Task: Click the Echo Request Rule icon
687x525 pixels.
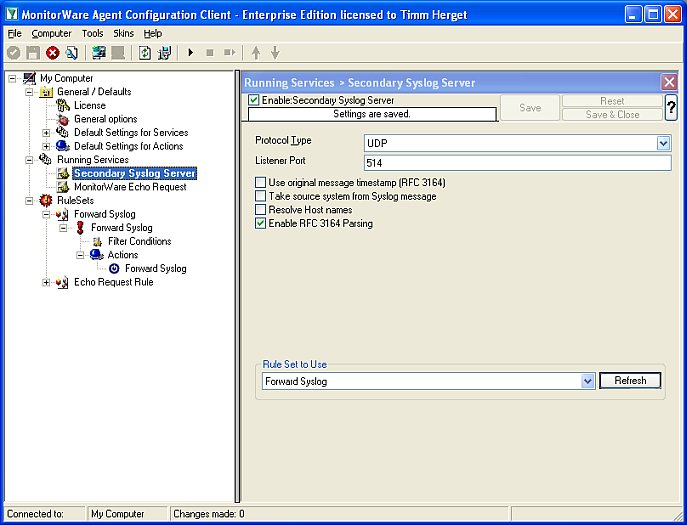Action: pyautogui.click(x=63, y=283)
